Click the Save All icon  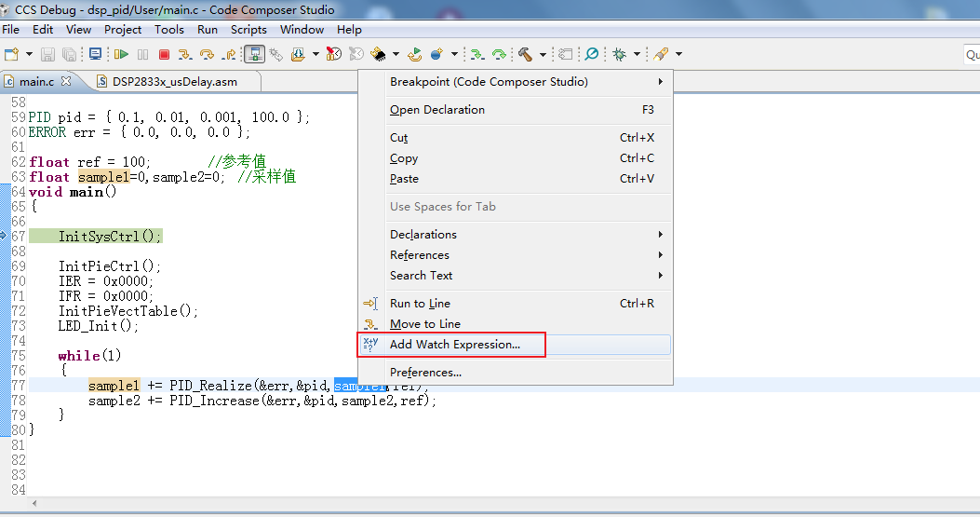click(x=70, y=54)
